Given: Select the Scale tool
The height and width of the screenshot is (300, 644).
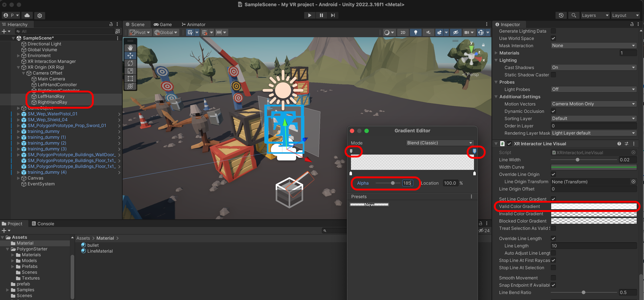Looking at the screenshot, I should (x=130, y=71).
